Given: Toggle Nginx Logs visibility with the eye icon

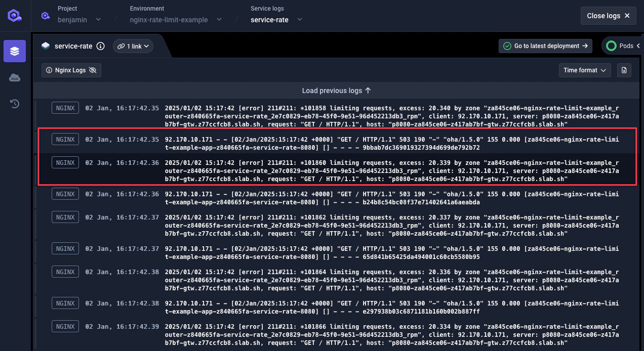Looking at the screenshot, I should 92,70.
